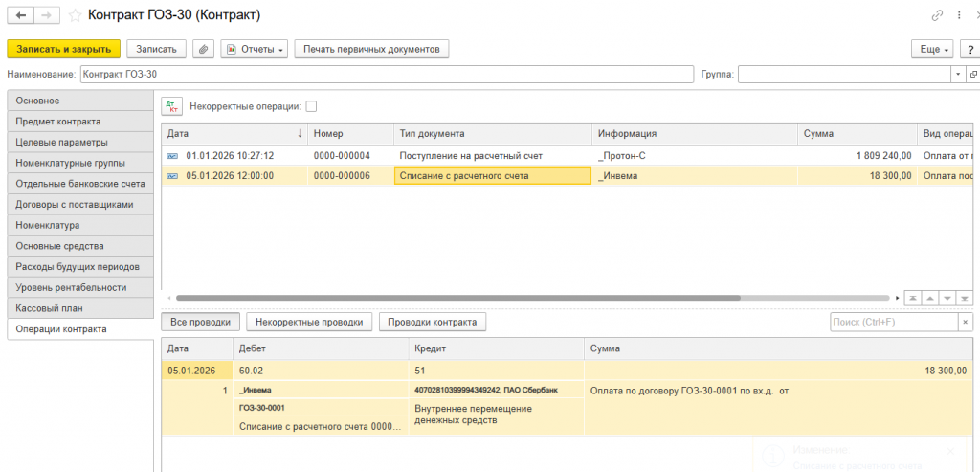Click ГОЗ-30-0001 contract cell in postings
Viewport: 980px width, 472px height.
(321, 408)
